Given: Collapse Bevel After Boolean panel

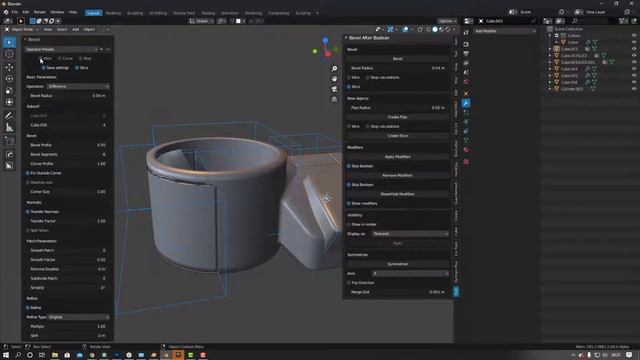Looking at the screenshot, I should point(346,38).
